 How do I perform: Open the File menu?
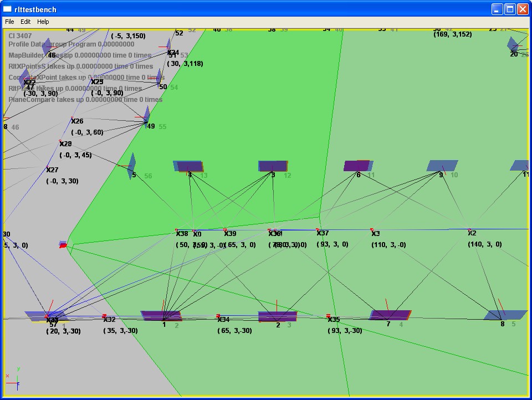(9, 22)
